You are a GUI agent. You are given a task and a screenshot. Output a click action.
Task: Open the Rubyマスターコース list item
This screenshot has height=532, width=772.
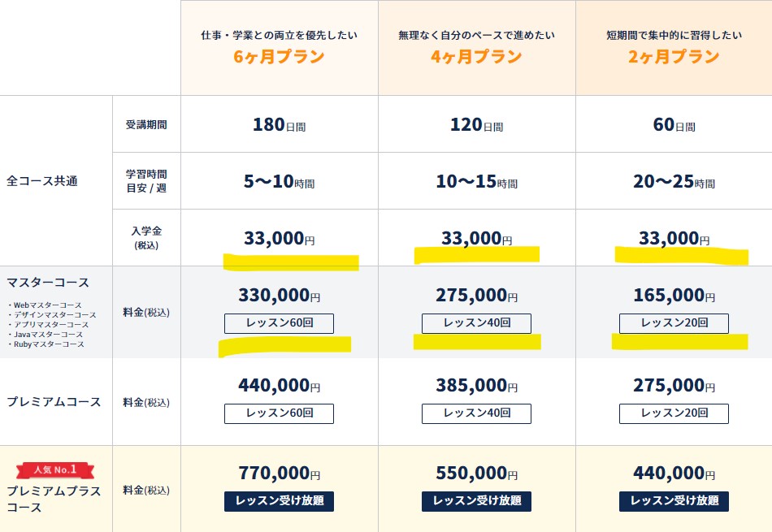pos(49,344)
